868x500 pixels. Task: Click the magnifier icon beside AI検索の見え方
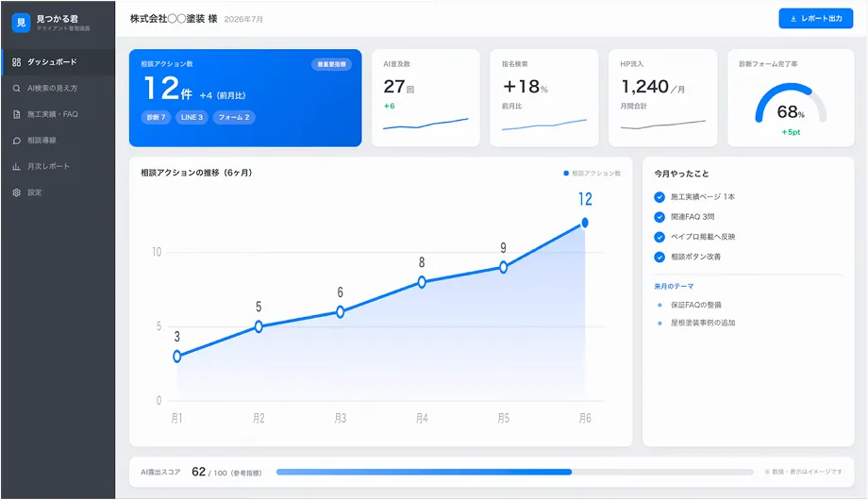tap(17, 88)
